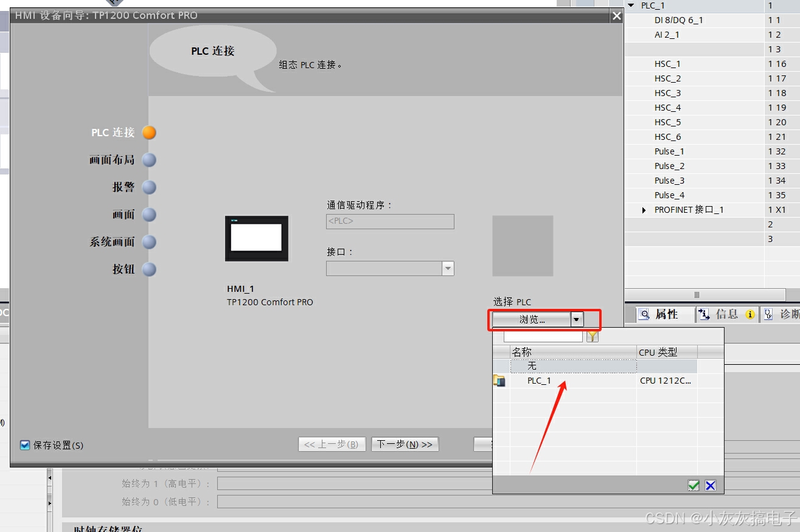Open the 浏览 dropdown arrow
The width and height of the screenshot is (800, 532).
577,319
